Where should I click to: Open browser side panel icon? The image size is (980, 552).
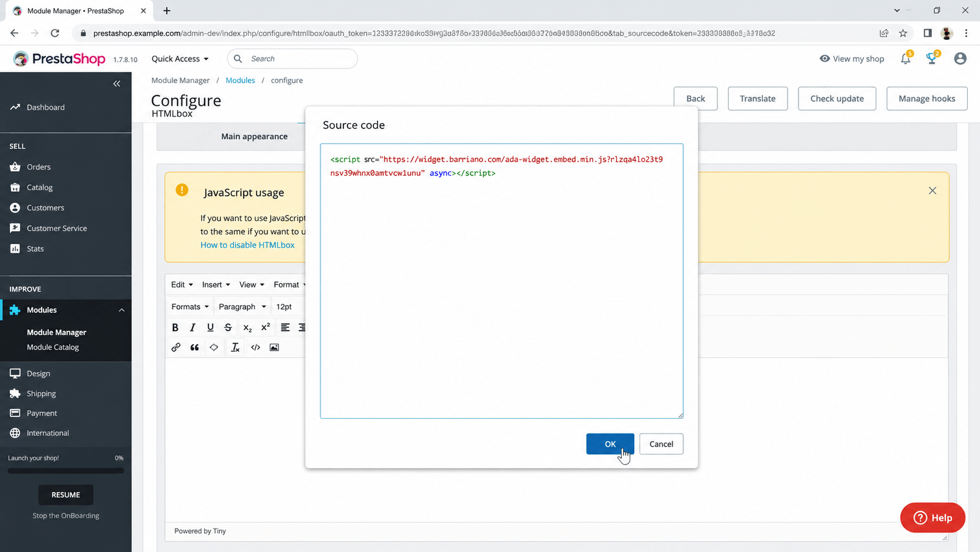click(x=927, y=33)
